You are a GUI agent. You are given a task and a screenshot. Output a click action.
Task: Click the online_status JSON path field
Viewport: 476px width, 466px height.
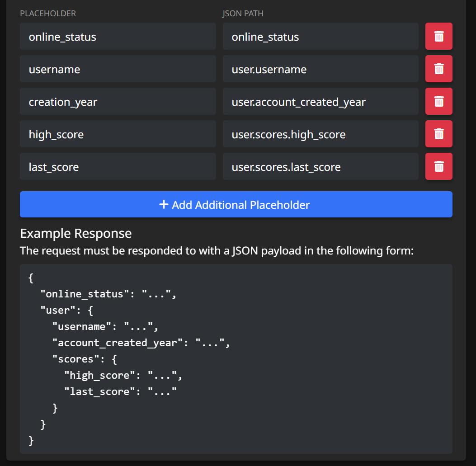pos(320,36)
